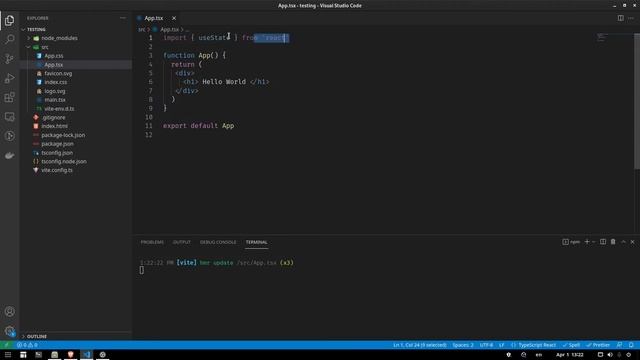Open the Docker whale icon view
Viewport: 640px width, 360px height.
tap(9, 156)
